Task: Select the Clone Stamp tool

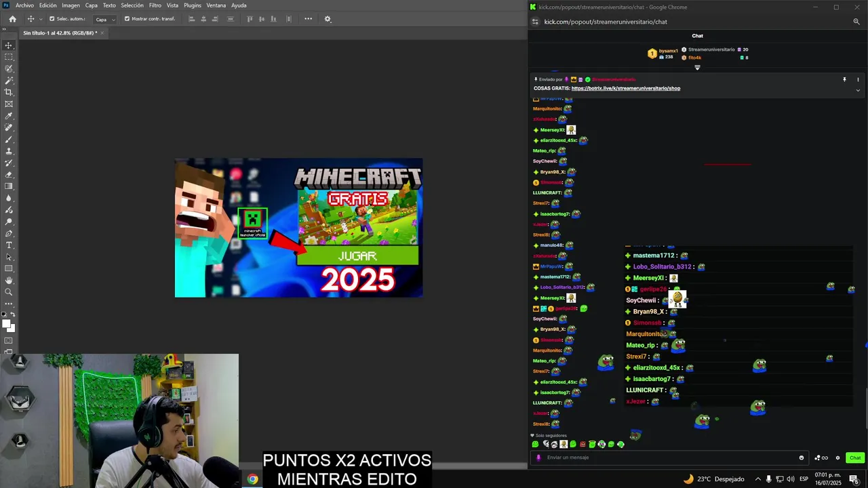Action: (9, 151)
